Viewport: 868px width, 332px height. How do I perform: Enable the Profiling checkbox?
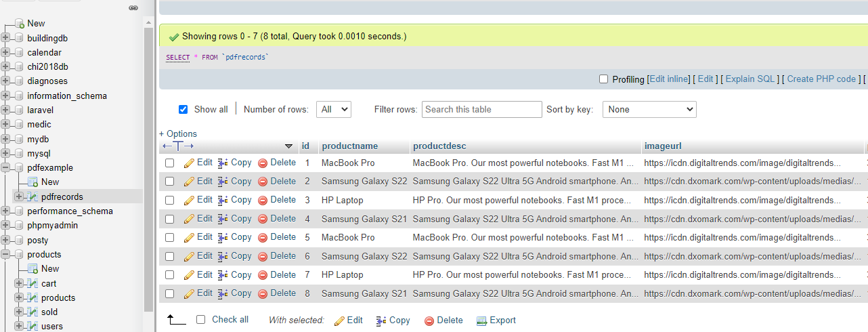tap(604, 79)
